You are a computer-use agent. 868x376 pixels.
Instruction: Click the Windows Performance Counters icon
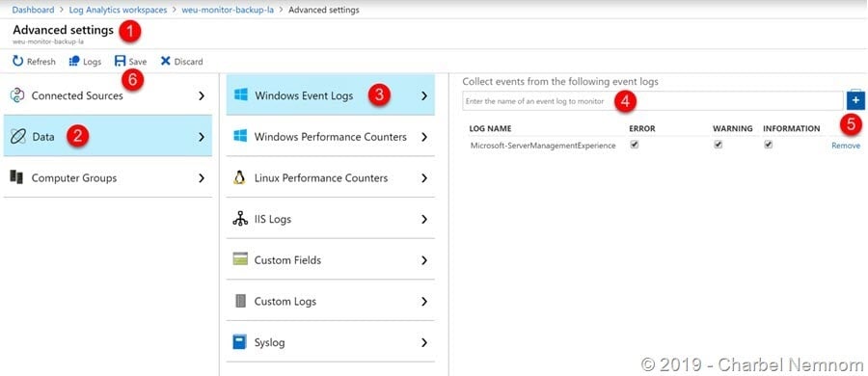[x=240, y=136]
